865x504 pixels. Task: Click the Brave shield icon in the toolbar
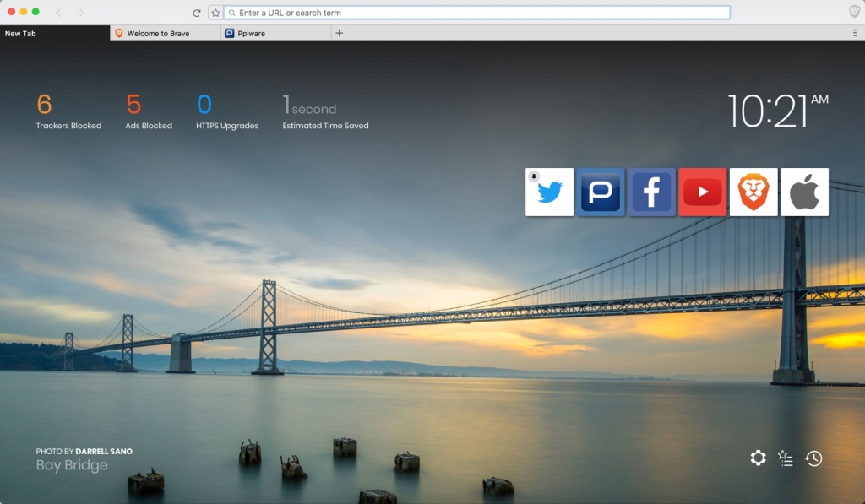(x=853, y=11)
